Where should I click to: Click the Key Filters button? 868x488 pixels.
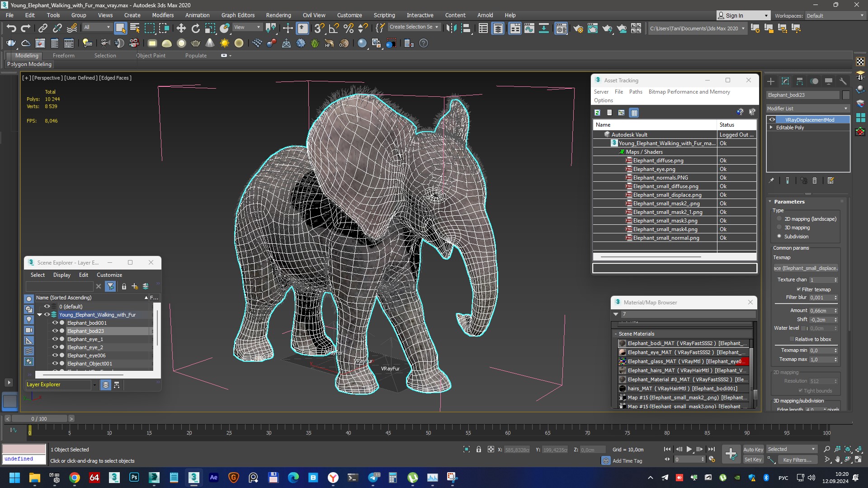click(797, 460)
